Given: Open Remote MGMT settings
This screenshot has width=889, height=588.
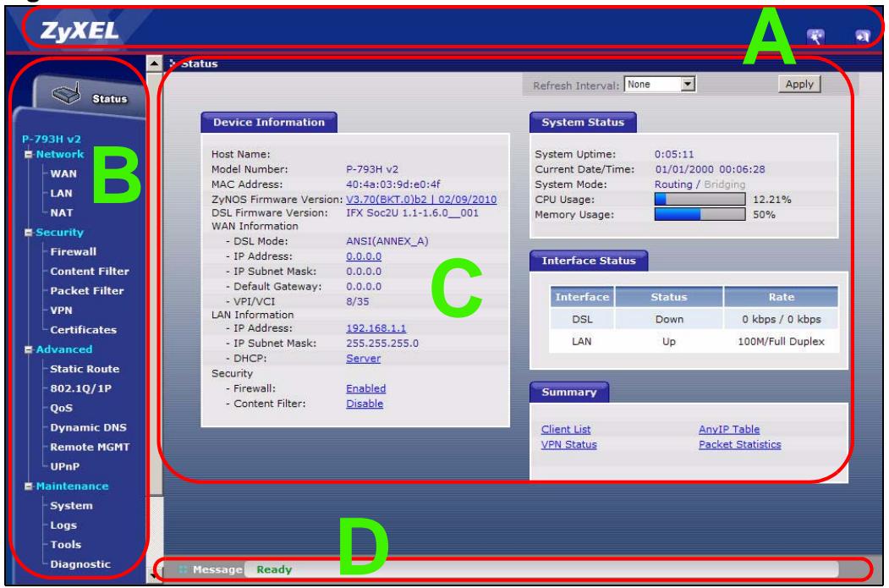Looking at the screenshot, I should (x=90, y=448).
